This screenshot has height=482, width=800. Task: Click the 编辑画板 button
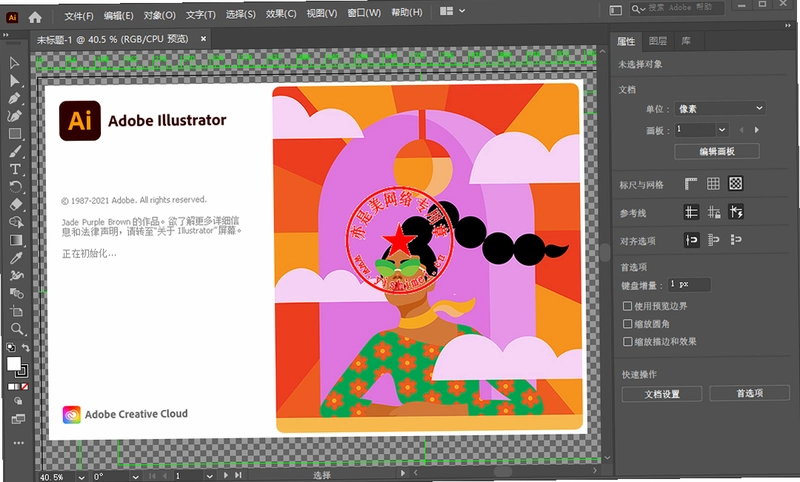[717, 151]
